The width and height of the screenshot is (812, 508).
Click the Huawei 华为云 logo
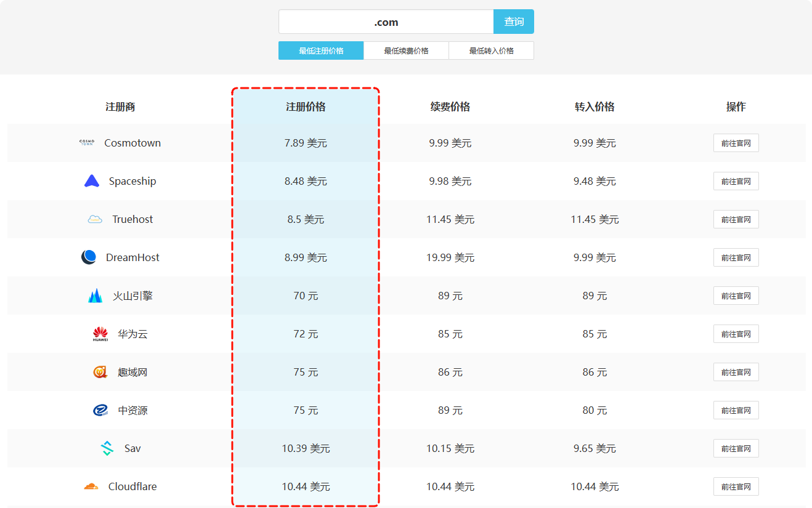pyautogui.click(x=100, y=334)
